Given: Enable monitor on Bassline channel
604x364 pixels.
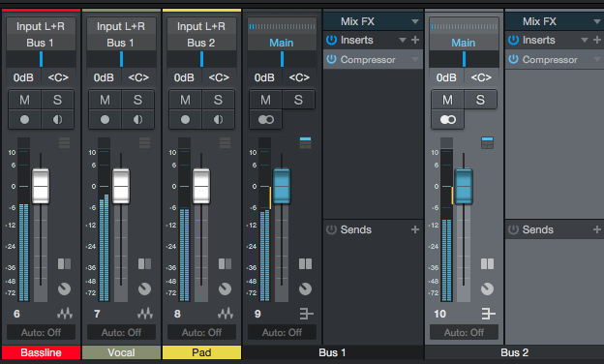Looking at the screenshot, I should (x=57, y=119).
